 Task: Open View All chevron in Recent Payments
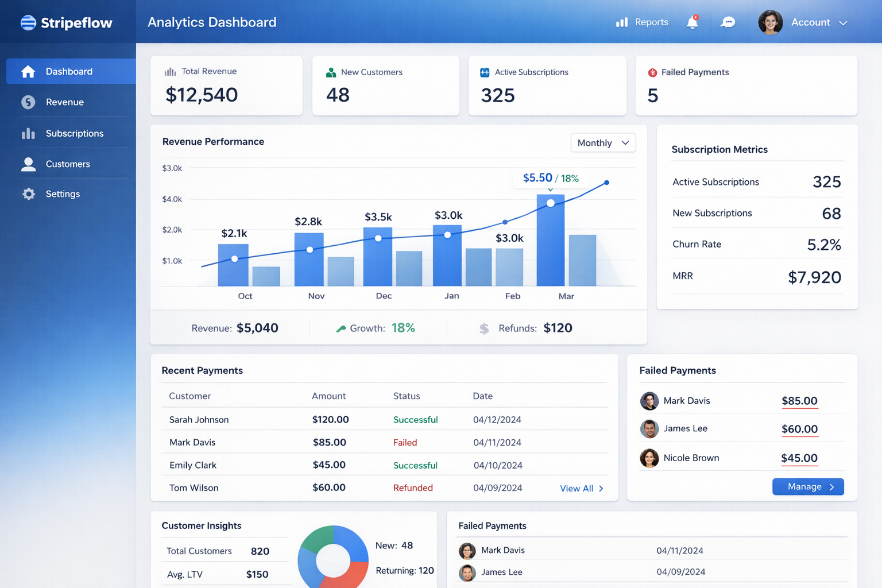click(x=601, y=488)
